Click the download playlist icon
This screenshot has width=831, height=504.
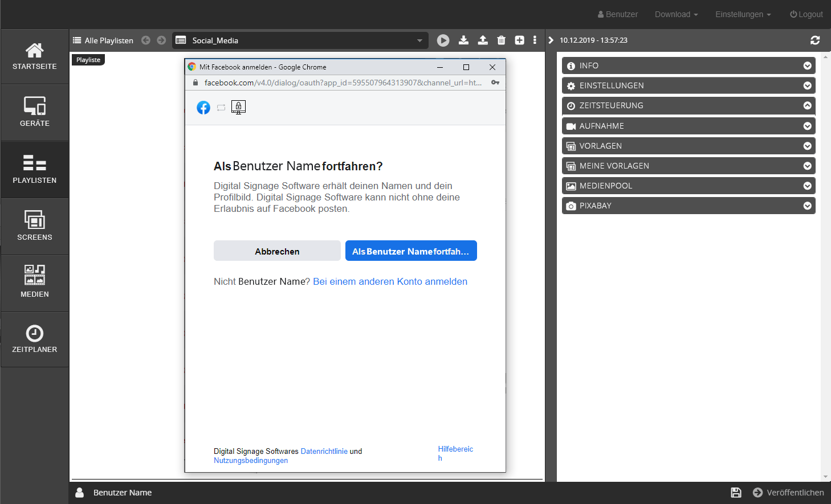pyautogui.click(x=463, y=40)
